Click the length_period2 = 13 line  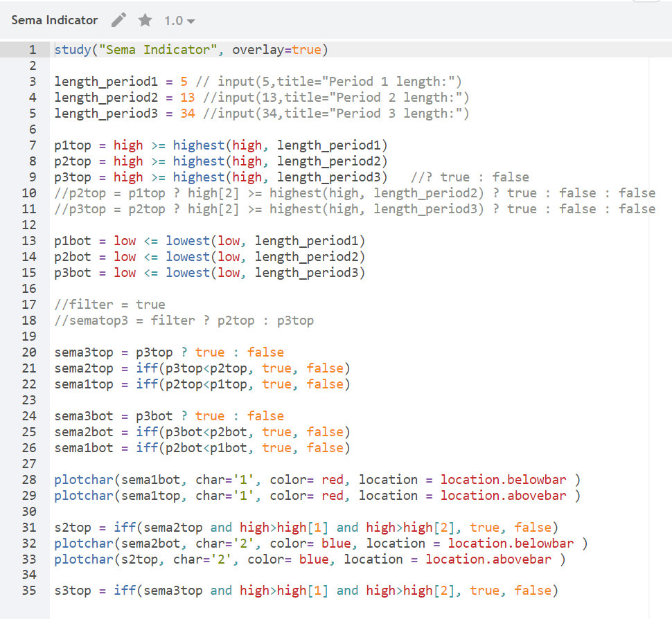(262, 97)
